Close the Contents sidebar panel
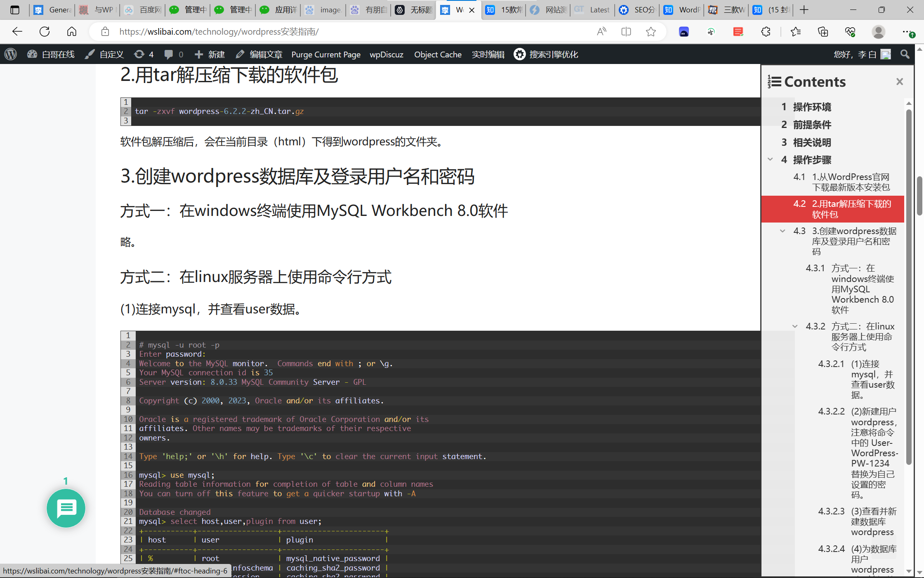 tap(900, 82)
